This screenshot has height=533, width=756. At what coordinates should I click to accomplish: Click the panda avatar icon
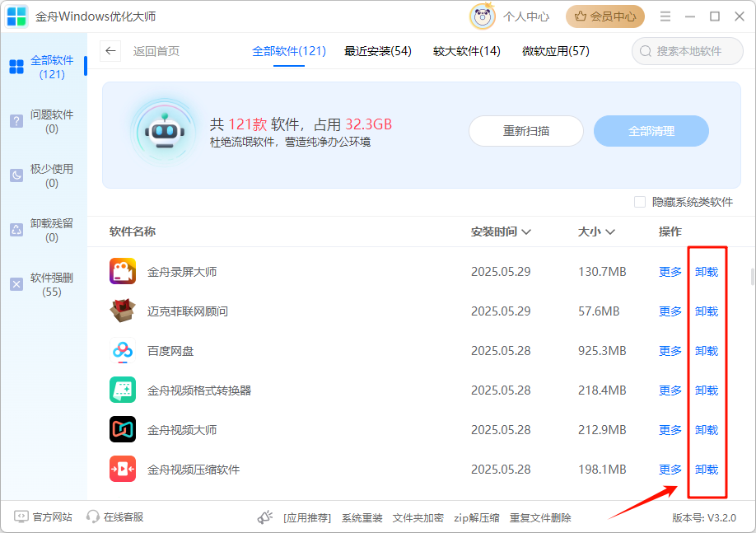tap(482, 16)
